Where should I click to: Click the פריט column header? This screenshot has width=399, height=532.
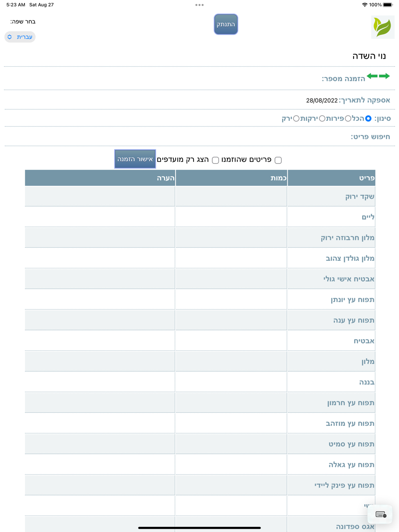(331, 178)
